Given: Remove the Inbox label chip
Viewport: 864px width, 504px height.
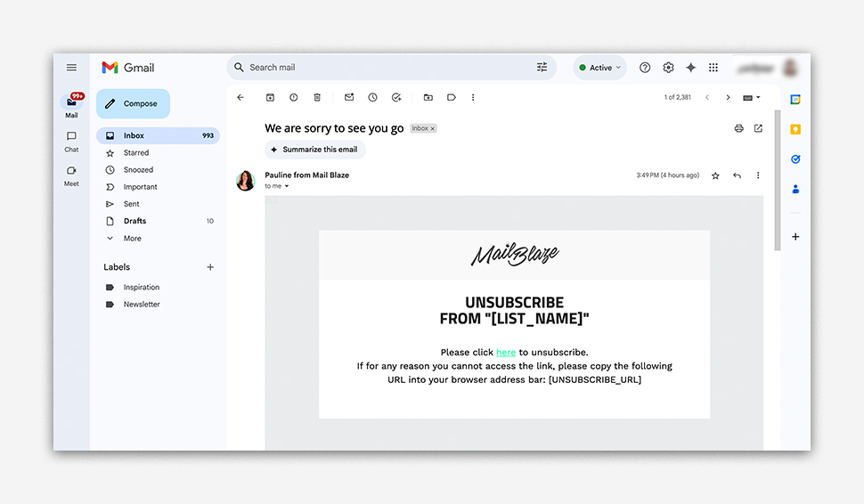Looking at the screenshot, I should [x=433, y=128].
